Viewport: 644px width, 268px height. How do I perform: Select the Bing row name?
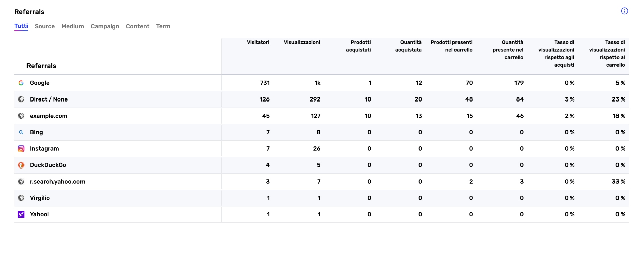tap(36, 132)
